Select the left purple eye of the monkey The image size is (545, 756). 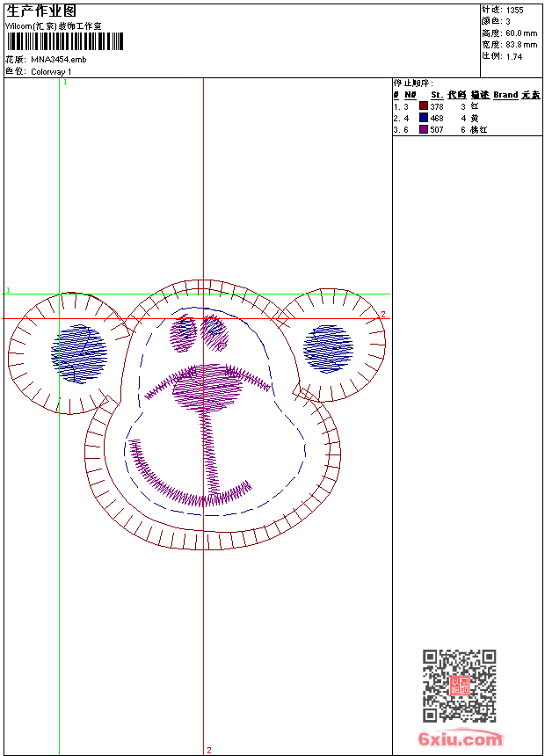[183, 334]
